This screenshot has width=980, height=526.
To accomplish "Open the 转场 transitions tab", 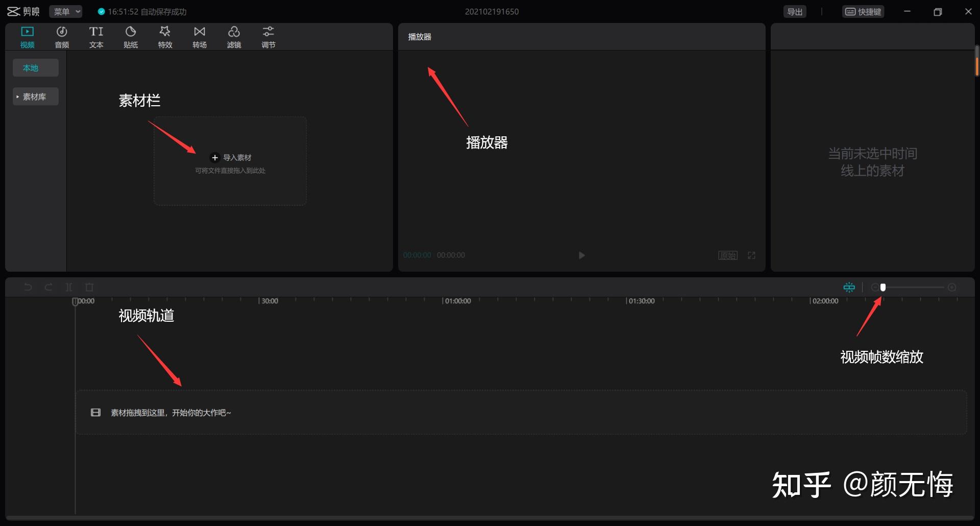I will (200, 37).
